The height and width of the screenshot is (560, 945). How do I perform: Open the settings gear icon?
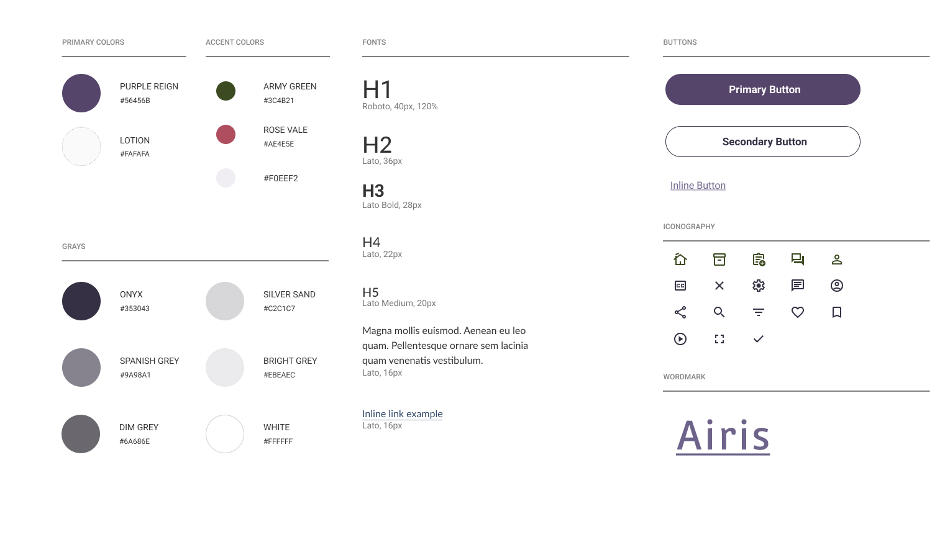pos(759,286)
